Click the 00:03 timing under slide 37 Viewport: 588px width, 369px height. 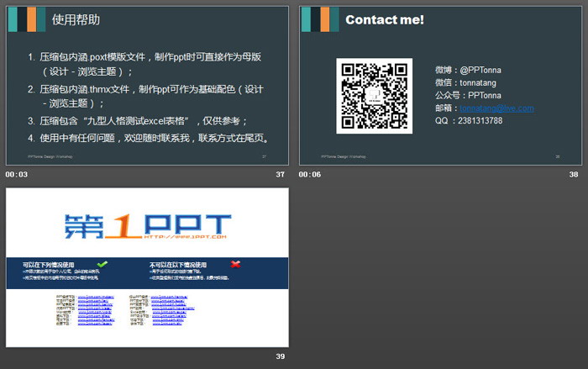click(17, 174)
